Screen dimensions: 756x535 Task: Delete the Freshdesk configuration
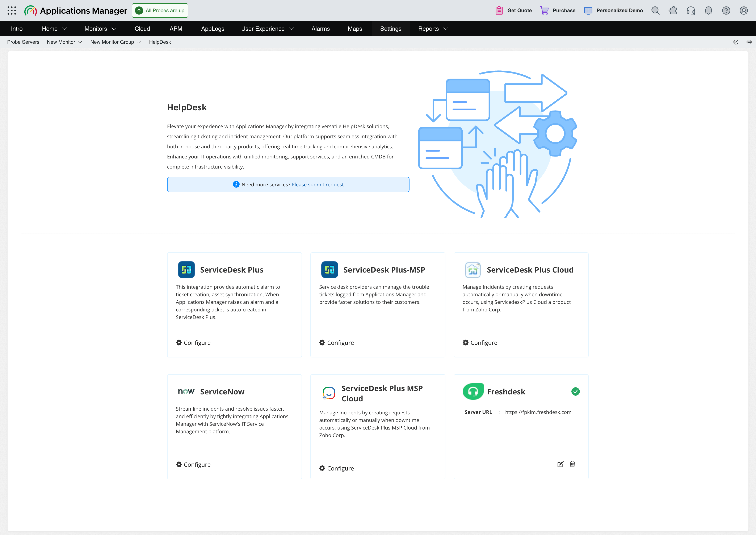(x=573, y=464)
